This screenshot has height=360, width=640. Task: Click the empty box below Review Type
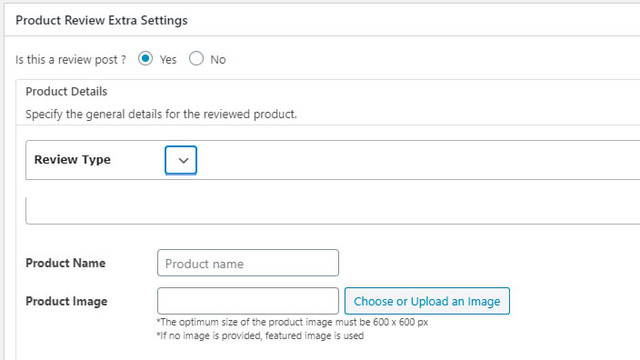[x=333, y=211]
